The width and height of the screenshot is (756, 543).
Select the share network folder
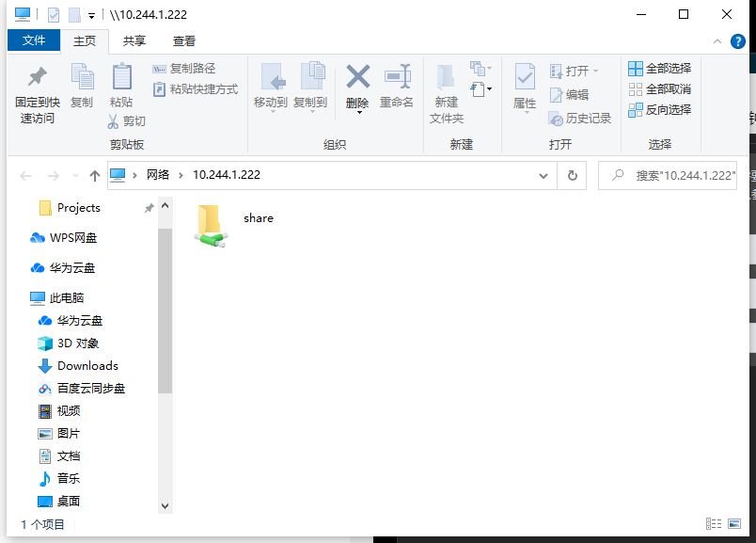coord(234,226)
